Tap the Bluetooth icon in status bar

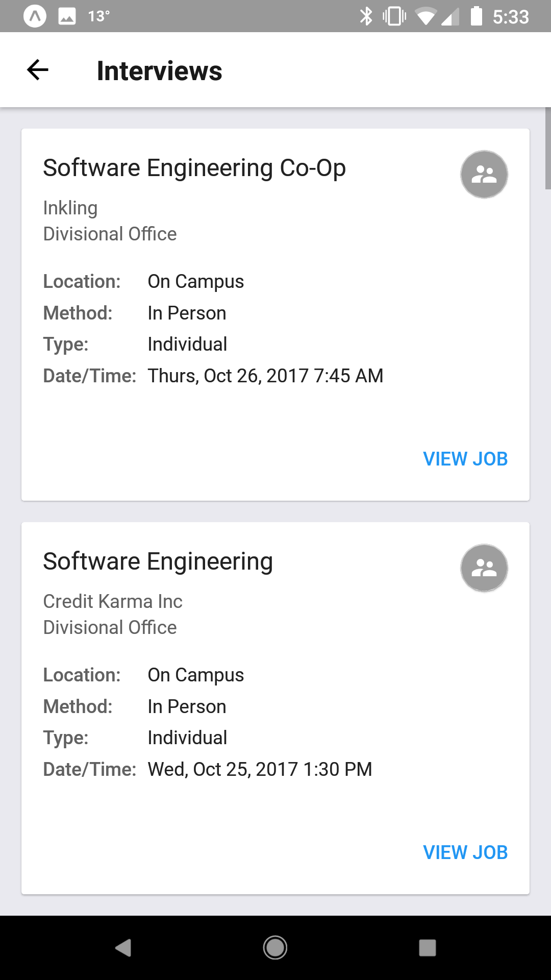(x=366, y=16)
